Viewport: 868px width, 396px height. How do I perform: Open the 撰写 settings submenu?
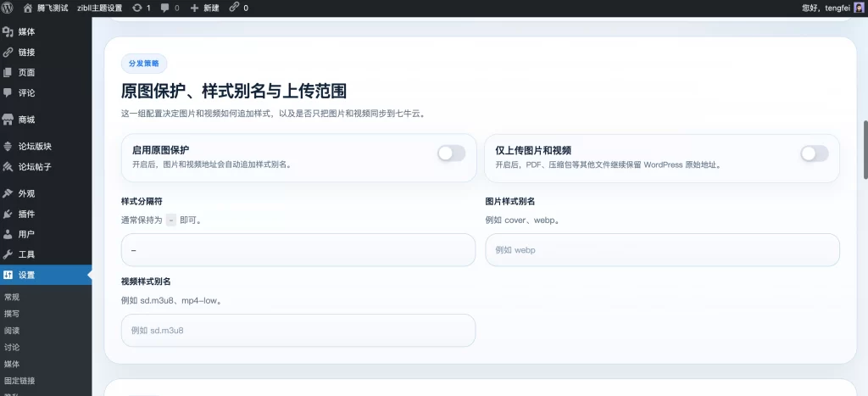(x=12, y=314)
